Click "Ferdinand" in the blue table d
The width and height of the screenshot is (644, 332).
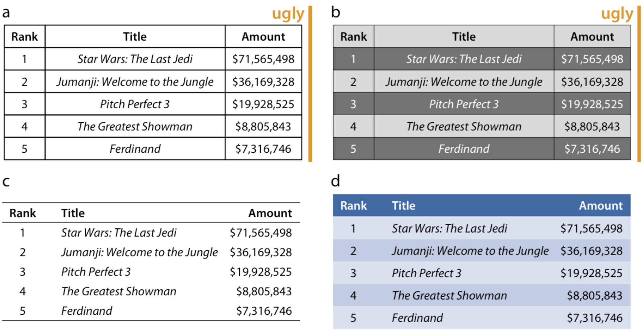417,318
